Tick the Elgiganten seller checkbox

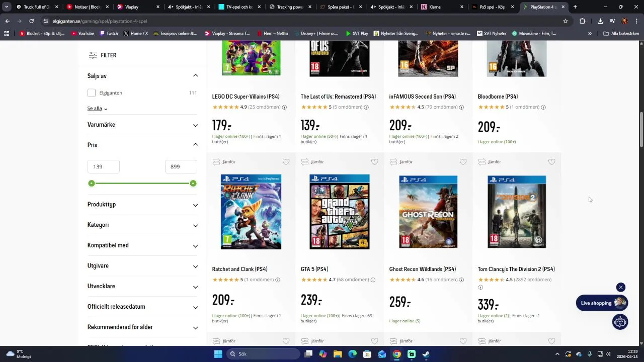pyautogui.click(x=92, y=93)
